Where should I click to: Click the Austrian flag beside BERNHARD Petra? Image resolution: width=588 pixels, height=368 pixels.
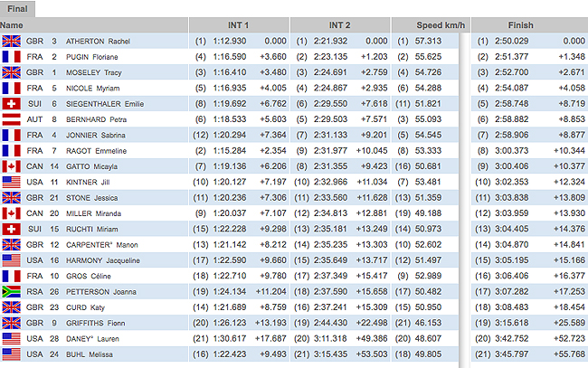(12, 119)
